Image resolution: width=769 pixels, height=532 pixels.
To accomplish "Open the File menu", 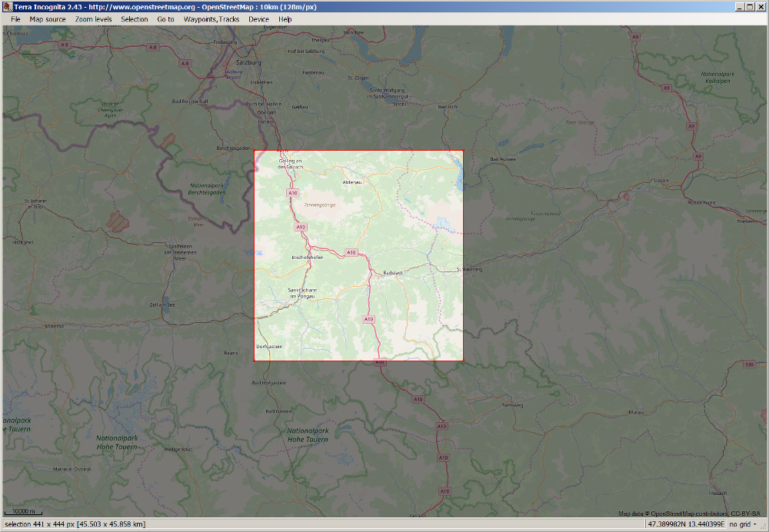I will click(15, 18).
